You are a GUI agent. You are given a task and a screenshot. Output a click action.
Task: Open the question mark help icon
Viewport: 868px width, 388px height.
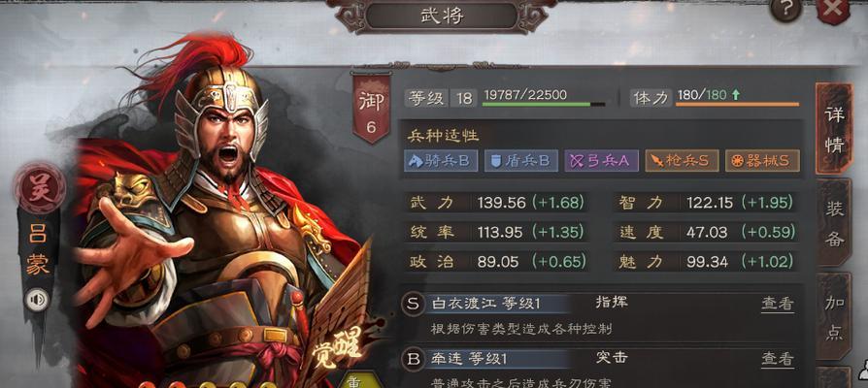[x=786, y=9]
